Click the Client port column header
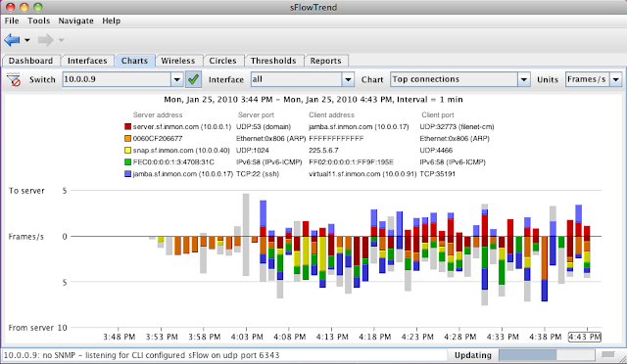 point(438,115)
